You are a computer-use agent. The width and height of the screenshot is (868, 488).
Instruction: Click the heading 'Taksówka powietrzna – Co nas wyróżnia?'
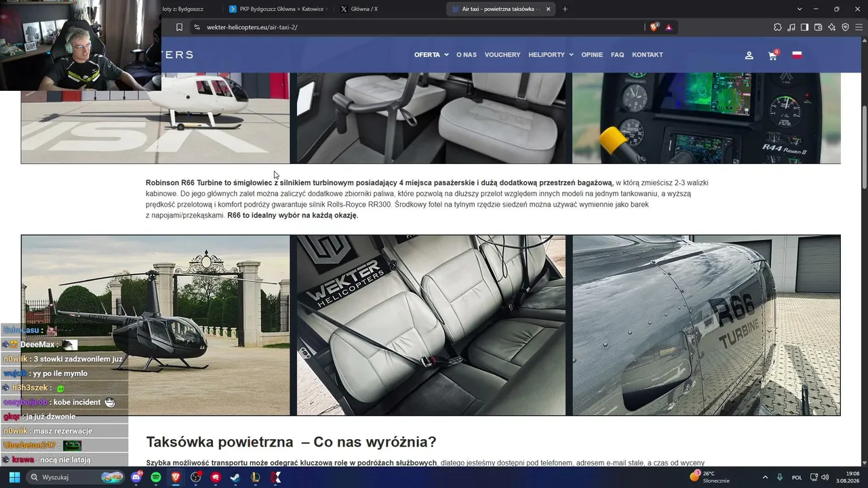coord(291,442)
